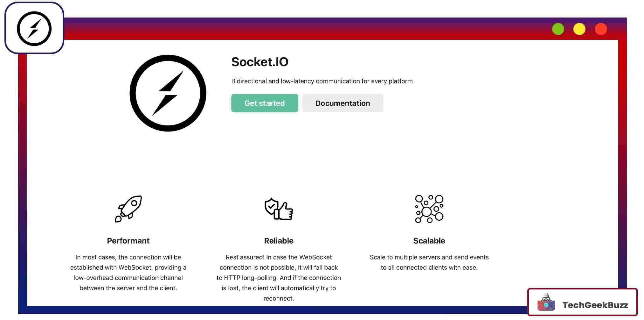The height and width of the screenshot is (320, 644).
Task: Select the Reliable heading
Action: tap(279, 241)
